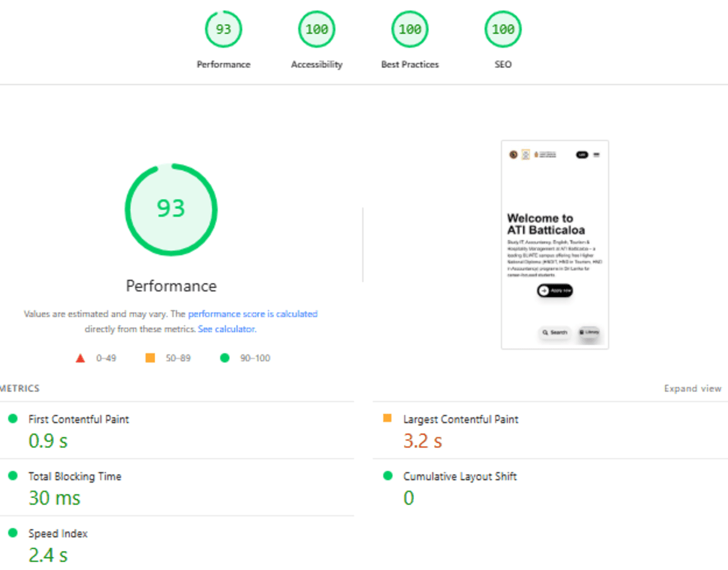Image resolution: width=728 pixels, height=570 pixels.
Task: Click the large Performance heading under gauge
Action: point(171,286)
